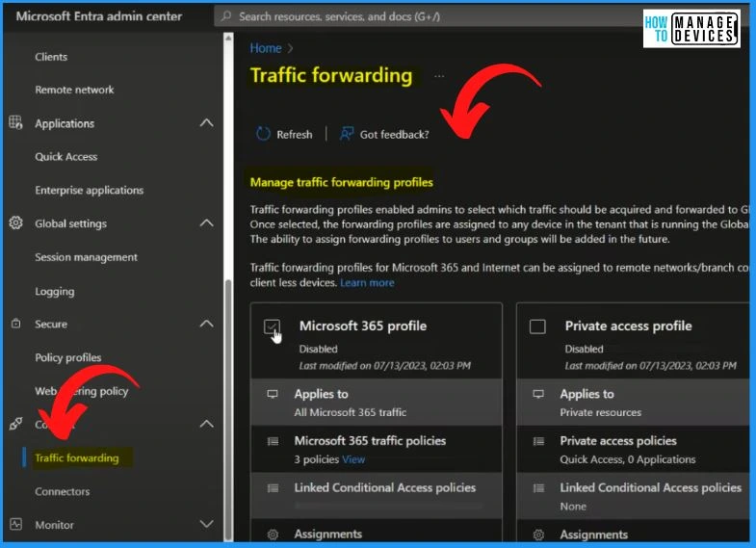Screen dimensions: 756x548
Task: Collapse the Secure section chevron
Action: click(x=206, y=324)
